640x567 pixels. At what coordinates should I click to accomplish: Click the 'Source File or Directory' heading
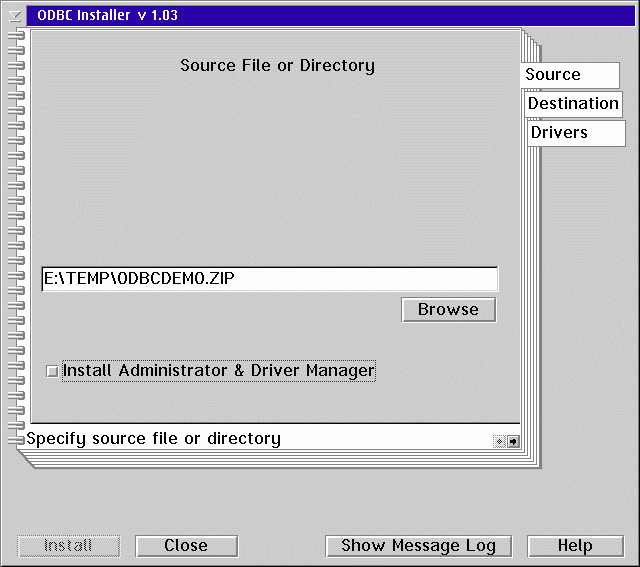point(277,66)
